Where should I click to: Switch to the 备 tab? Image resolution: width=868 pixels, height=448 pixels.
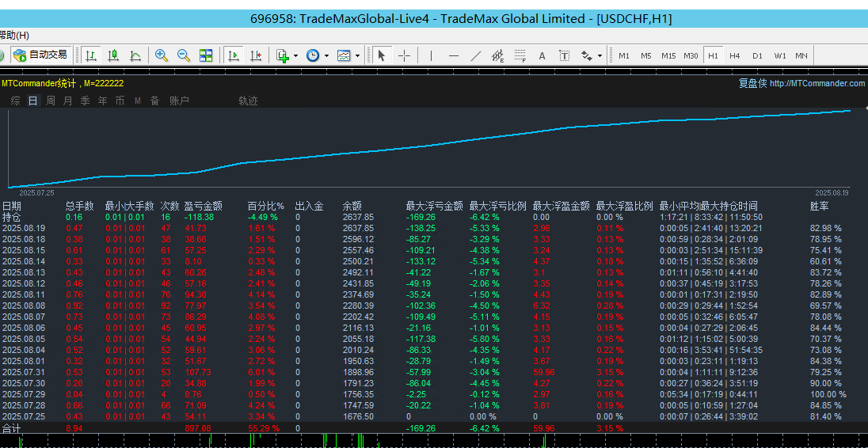[x=154, y=101]
